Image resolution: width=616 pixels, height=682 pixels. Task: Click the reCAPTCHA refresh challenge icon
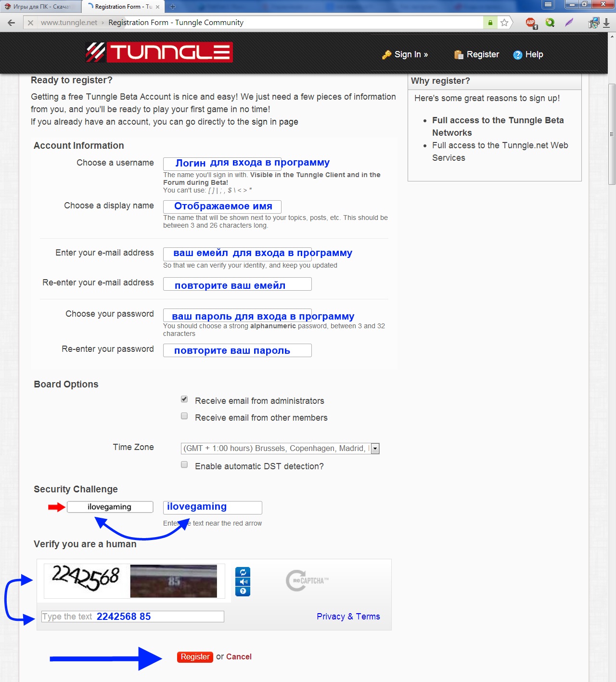pos(243,572)
